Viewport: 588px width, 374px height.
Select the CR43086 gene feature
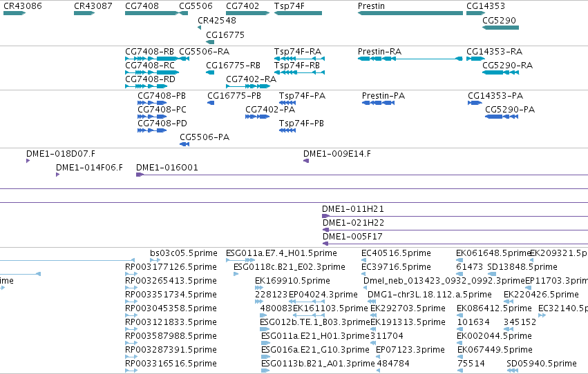pyautogui.click(x=15, y=13)
